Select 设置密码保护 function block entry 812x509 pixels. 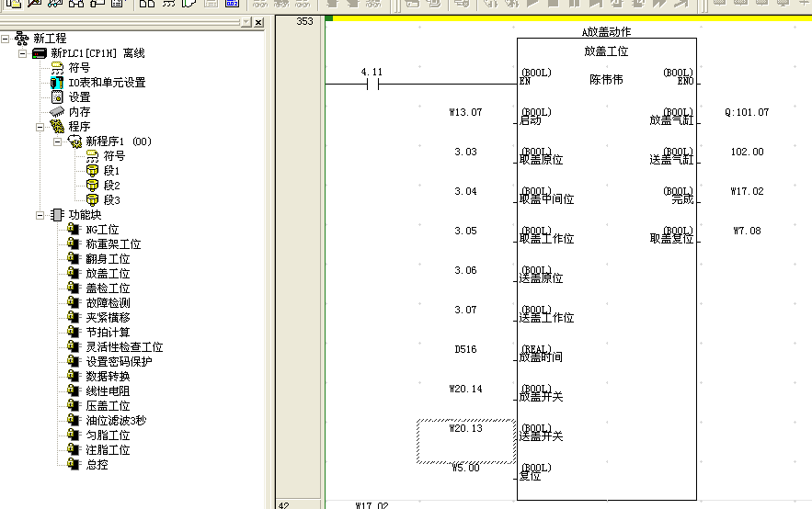pos(119,362)
